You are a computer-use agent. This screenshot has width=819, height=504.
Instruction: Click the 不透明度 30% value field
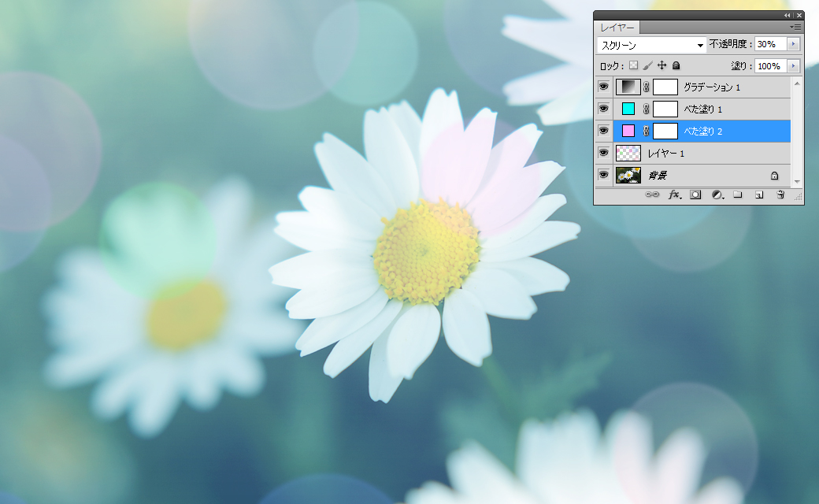click(771, 44)
